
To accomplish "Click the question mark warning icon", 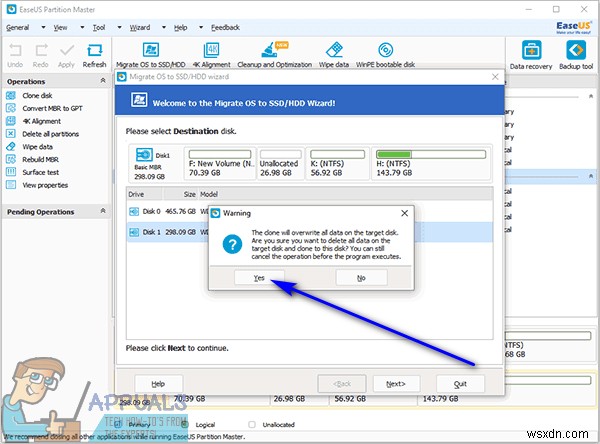I will (232, 244).
